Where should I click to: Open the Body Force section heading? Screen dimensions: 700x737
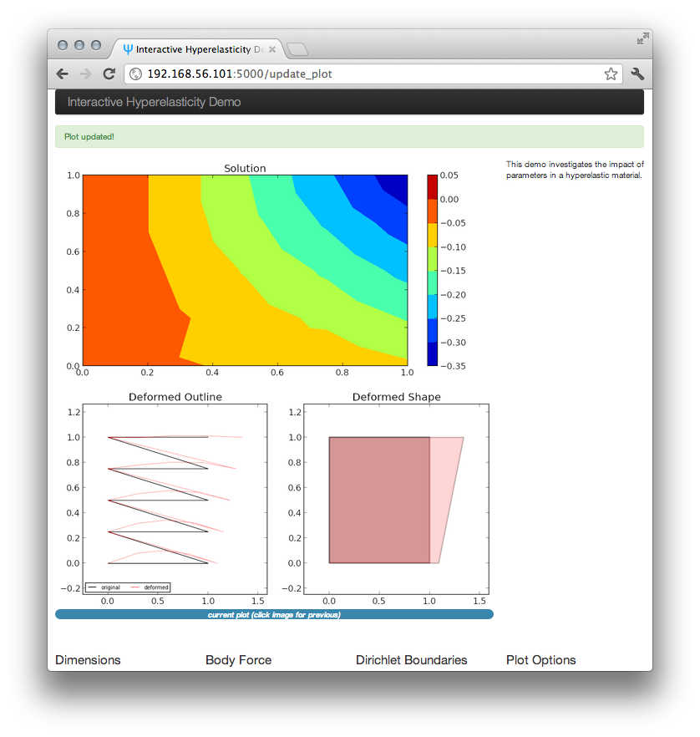239,660
